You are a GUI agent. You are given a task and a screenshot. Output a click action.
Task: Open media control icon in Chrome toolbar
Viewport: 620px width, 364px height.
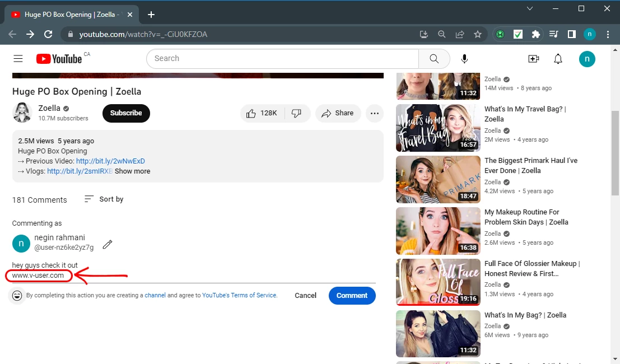553,34
